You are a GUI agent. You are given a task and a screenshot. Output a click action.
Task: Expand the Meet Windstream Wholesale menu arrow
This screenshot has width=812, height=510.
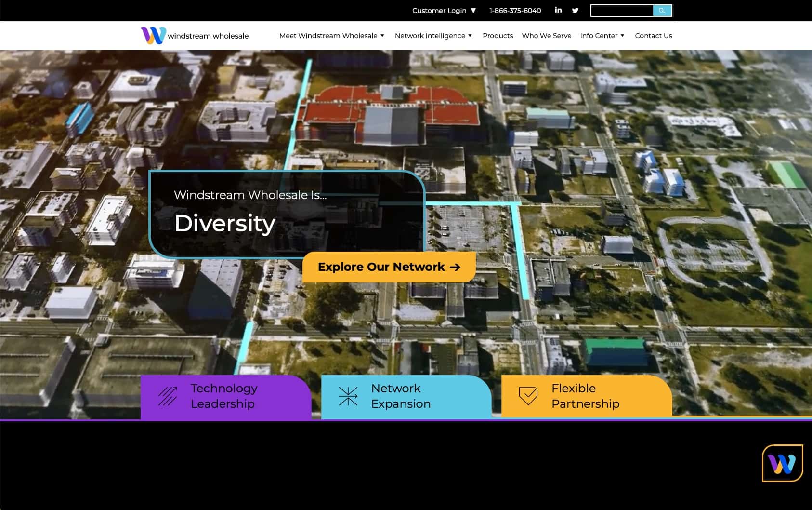(382, 36)
